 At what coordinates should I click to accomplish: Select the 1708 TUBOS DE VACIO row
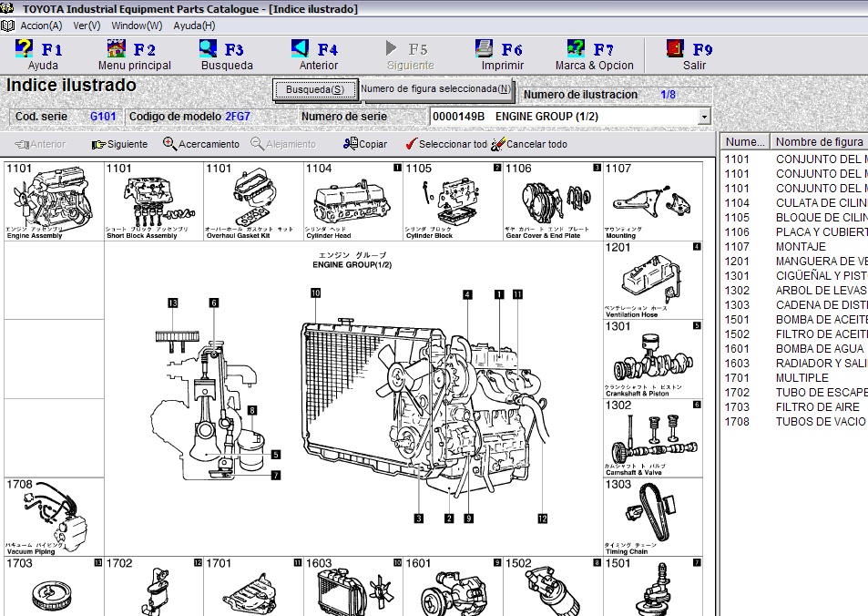[x=794, y=422]
